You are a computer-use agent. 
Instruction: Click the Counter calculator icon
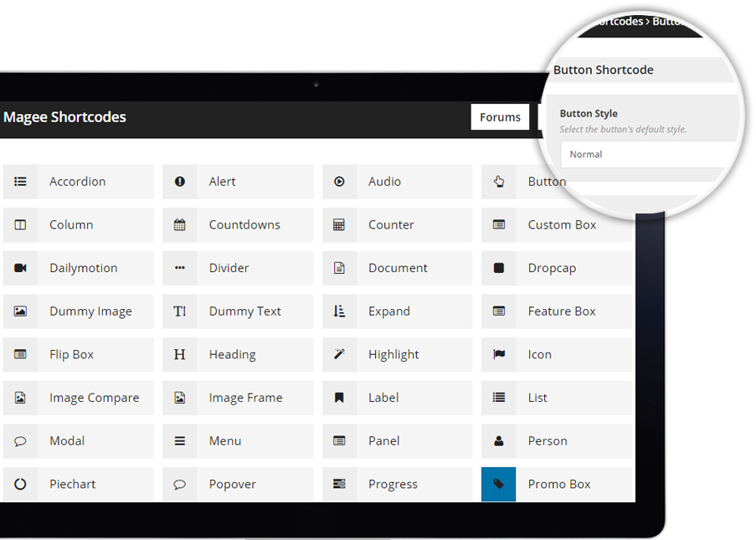339,224
